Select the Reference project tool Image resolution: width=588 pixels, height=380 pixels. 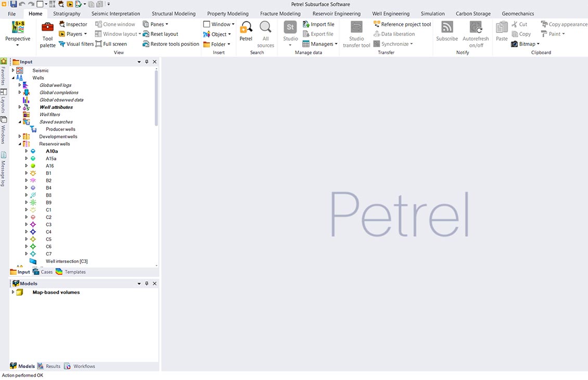402,24
